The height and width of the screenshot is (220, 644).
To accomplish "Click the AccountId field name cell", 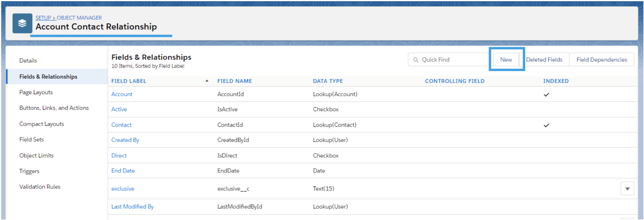I will coord(230,94).
